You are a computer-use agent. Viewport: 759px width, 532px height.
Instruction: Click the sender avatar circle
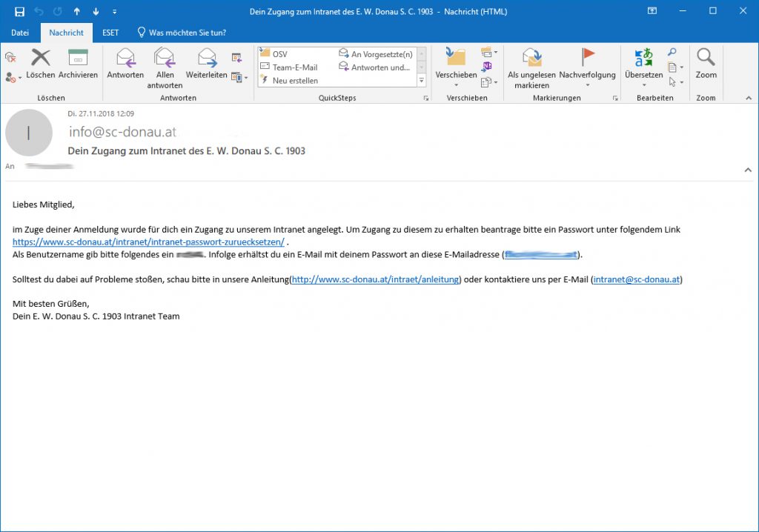click(29, 133)
